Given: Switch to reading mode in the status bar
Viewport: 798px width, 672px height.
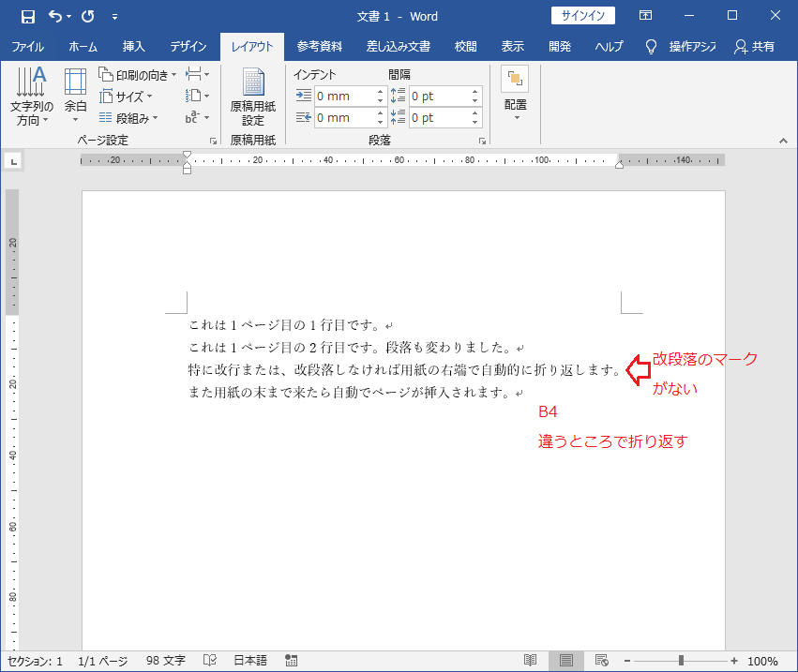Looking at the screenshot, I should click(x=531, y=660).
